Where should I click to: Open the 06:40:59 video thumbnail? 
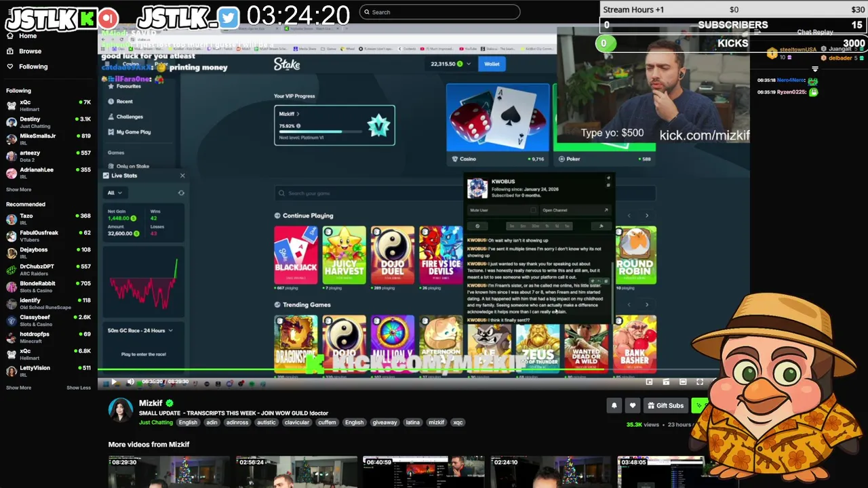click(423, 472)
